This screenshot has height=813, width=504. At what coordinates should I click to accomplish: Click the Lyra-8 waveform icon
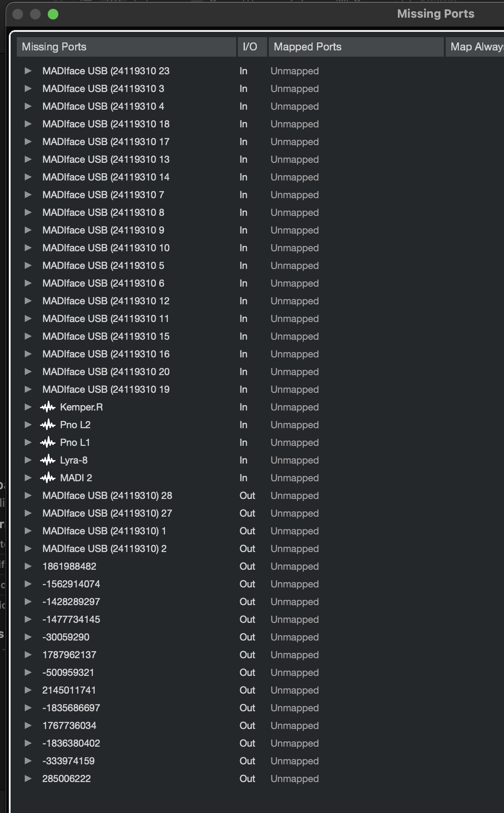[x=48, y=460]
